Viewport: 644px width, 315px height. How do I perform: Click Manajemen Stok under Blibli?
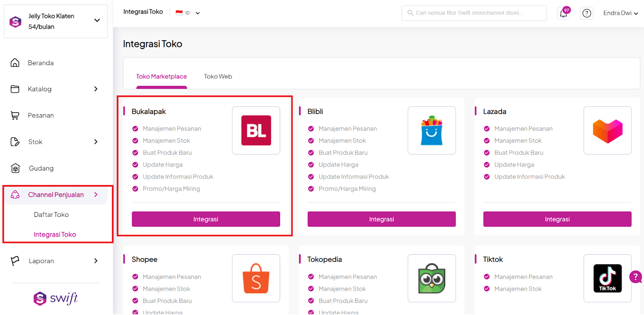click(342, 141)
